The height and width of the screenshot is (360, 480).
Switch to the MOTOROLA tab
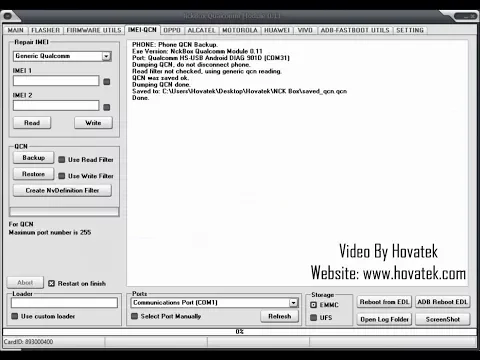(x=240, y=30)
